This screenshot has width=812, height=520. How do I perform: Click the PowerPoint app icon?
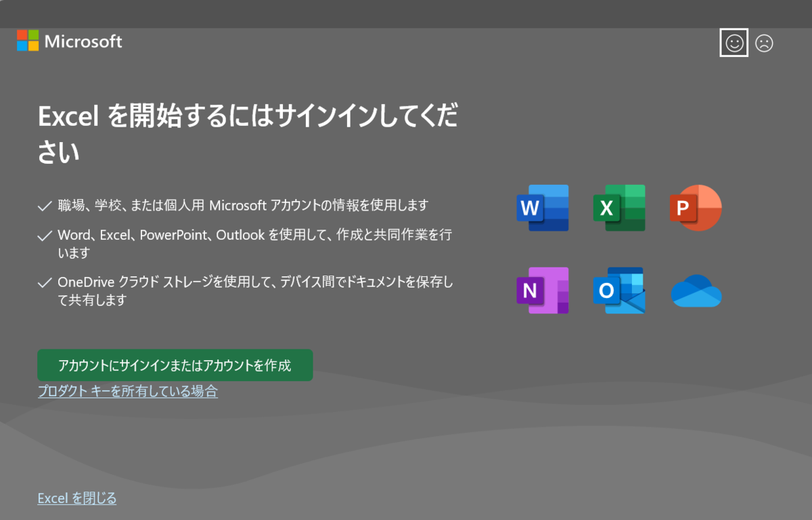pos(696,208)
